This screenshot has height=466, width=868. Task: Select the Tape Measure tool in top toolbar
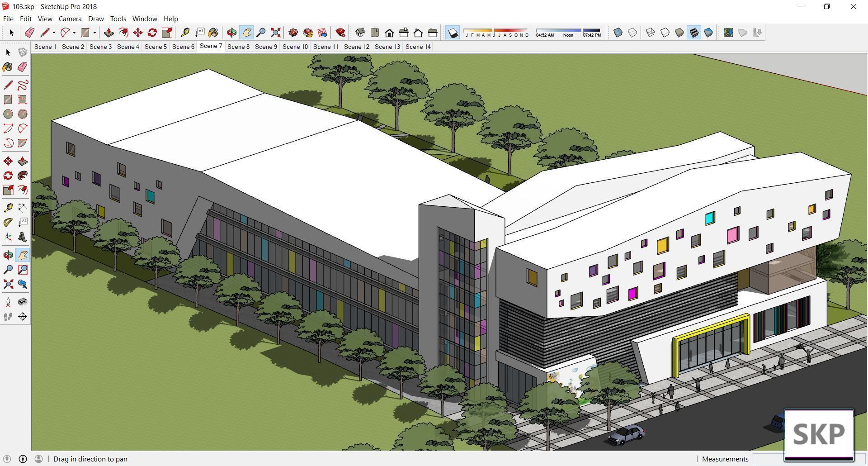pyautogui.click(x=185, y=33)
